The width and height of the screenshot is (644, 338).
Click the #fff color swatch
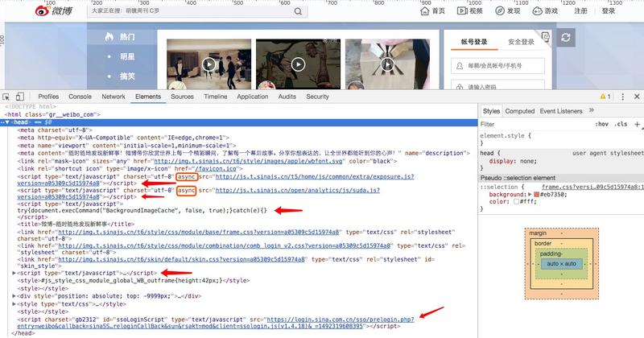tap(516, 202)
